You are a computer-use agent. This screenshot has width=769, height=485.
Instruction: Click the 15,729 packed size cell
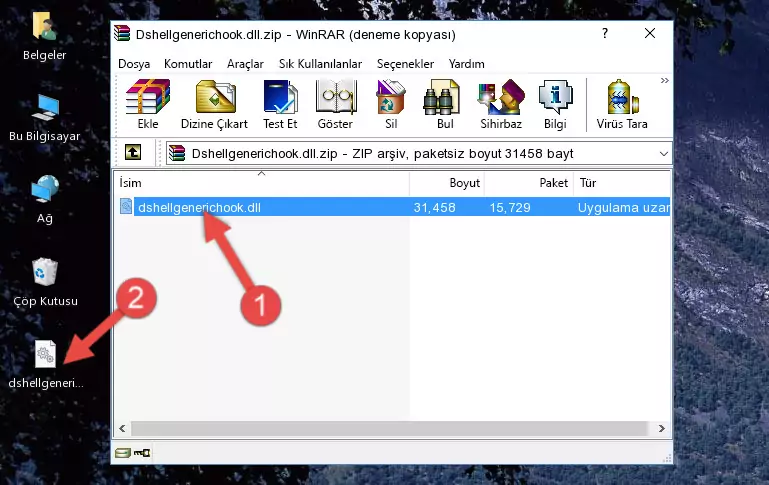pyautogui.click(x=510, y=207)
